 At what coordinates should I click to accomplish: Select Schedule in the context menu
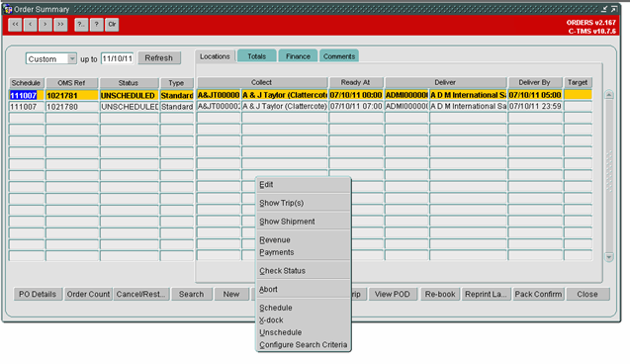[304, 309]
